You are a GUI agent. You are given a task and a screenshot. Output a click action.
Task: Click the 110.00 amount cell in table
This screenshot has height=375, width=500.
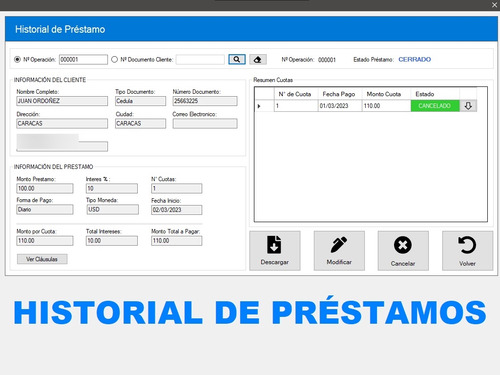point(386,106)
